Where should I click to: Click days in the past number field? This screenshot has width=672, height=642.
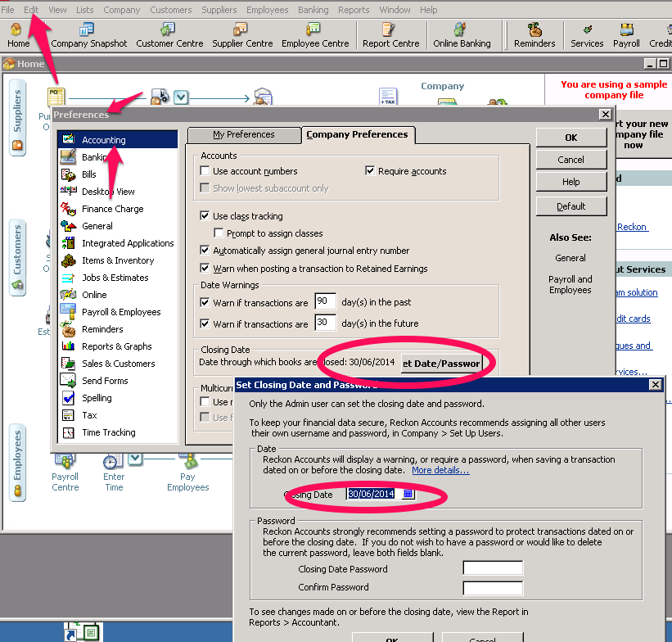(x=325, y=301)
